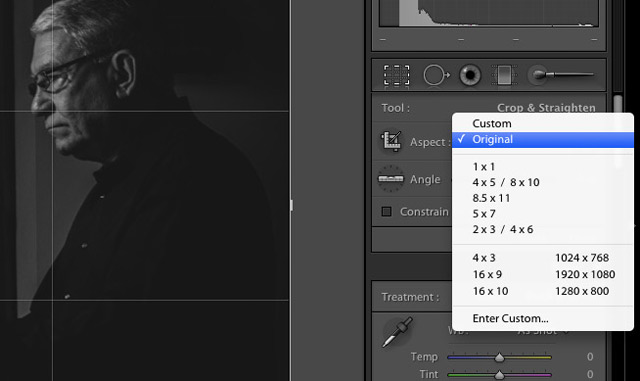Click the Tint slider handle
The height and width of the screenshot is (381, 640).
[x=499, y=375]
